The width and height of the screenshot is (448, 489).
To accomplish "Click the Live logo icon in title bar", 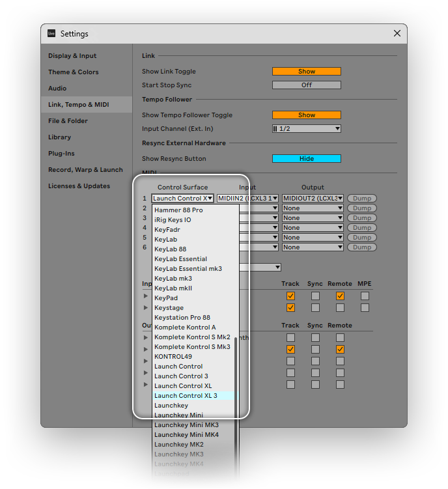I will tap(51, 33).
